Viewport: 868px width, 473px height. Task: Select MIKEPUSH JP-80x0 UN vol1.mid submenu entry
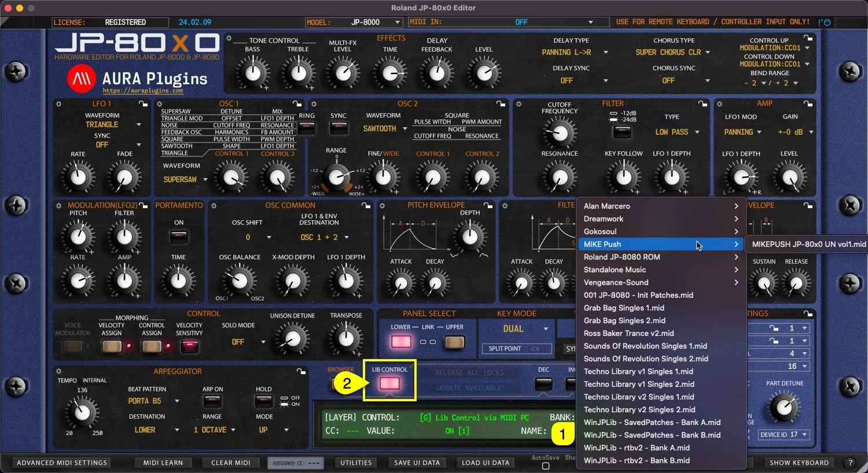tap(808, 244)
